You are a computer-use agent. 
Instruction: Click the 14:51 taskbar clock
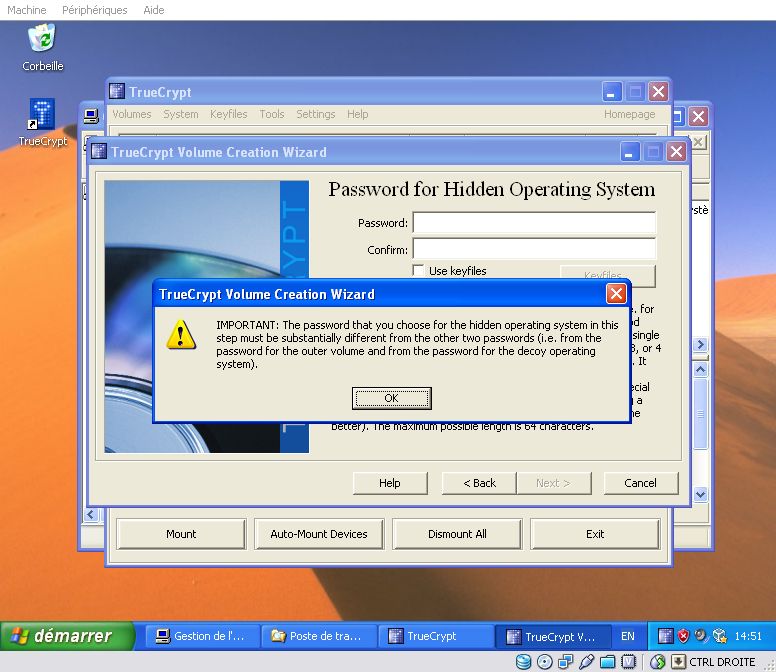pyautogui.click(x=748, y=636)
